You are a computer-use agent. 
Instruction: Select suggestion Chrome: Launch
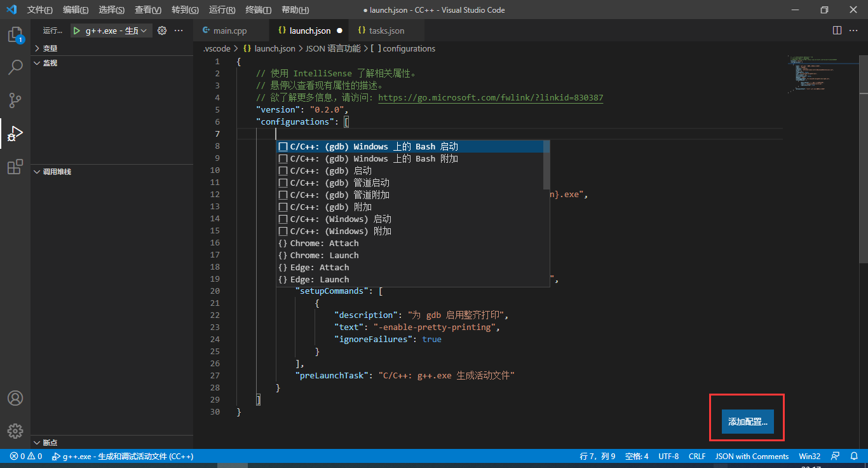[x=413, y=256]
